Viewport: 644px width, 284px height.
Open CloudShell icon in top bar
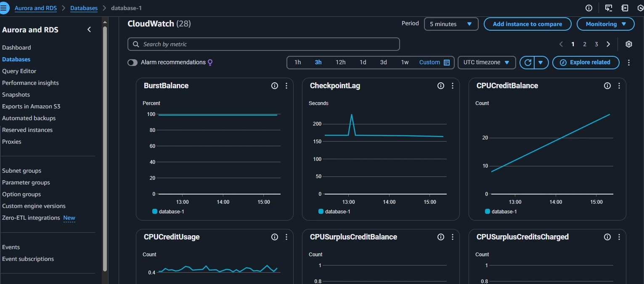pyautogui.click(x=608, y=8)
